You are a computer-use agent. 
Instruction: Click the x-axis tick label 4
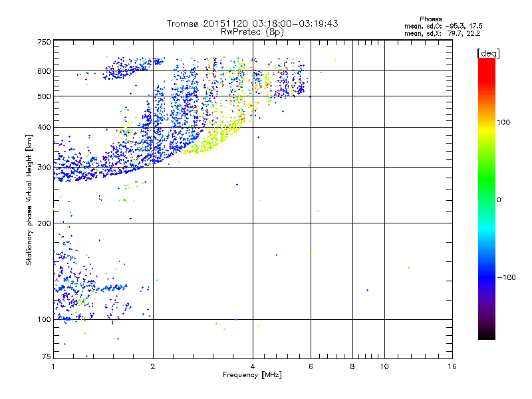point(253,366)
